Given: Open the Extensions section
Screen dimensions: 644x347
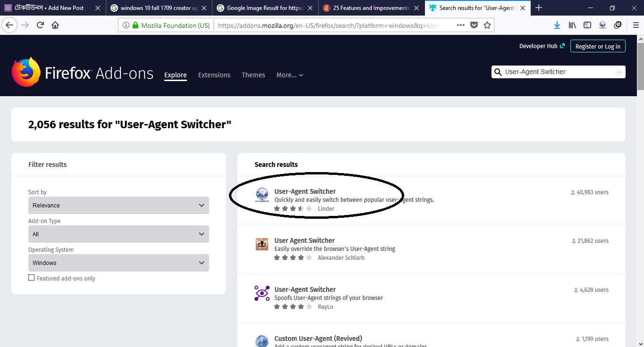Looking at the screenshot, I should (214, 75).
